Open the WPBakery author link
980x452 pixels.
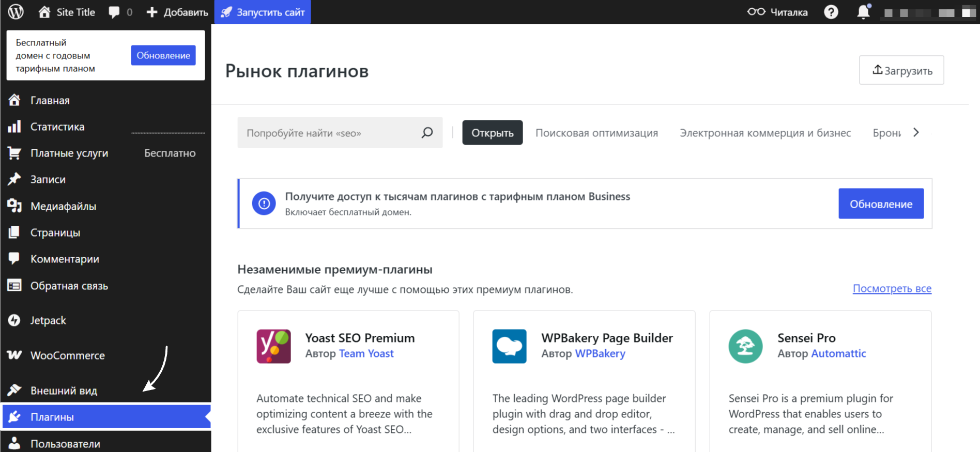[600, 353]
